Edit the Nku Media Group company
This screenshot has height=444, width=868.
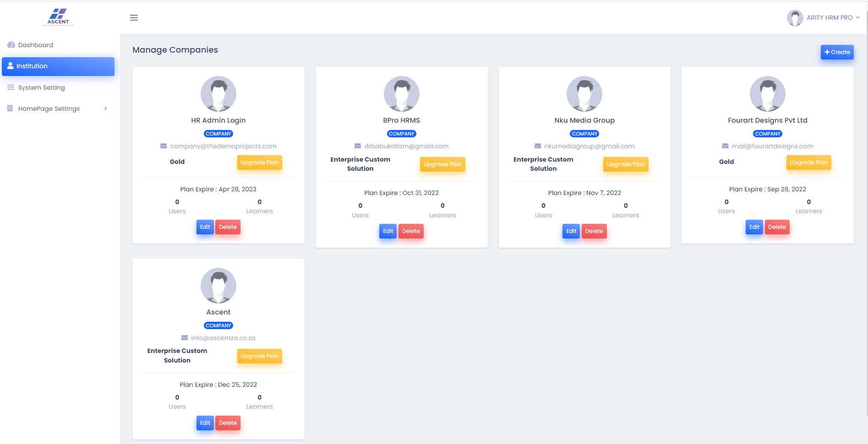click(x=571, y=231)
